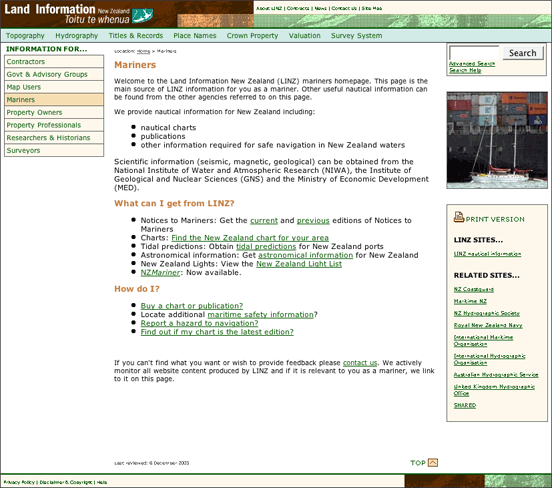Select Place Names in navigation bar
Screen dimensions: 552x488
tap(195, 36)
